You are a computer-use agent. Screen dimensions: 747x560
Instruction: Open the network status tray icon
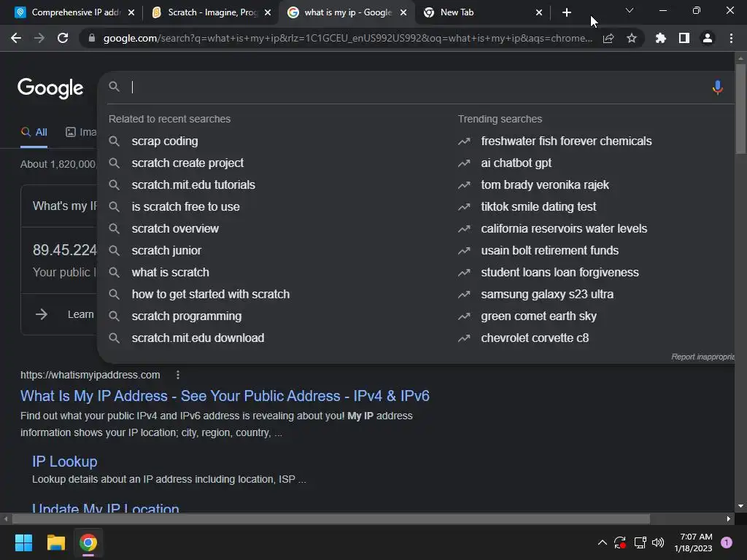click(640, 542)
